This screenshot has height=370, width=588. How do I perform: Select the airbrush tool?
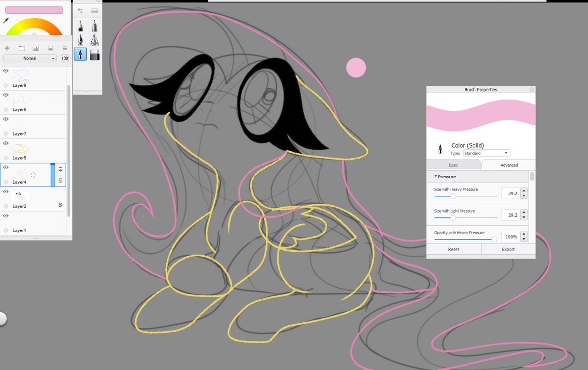(x=95, y=26)
